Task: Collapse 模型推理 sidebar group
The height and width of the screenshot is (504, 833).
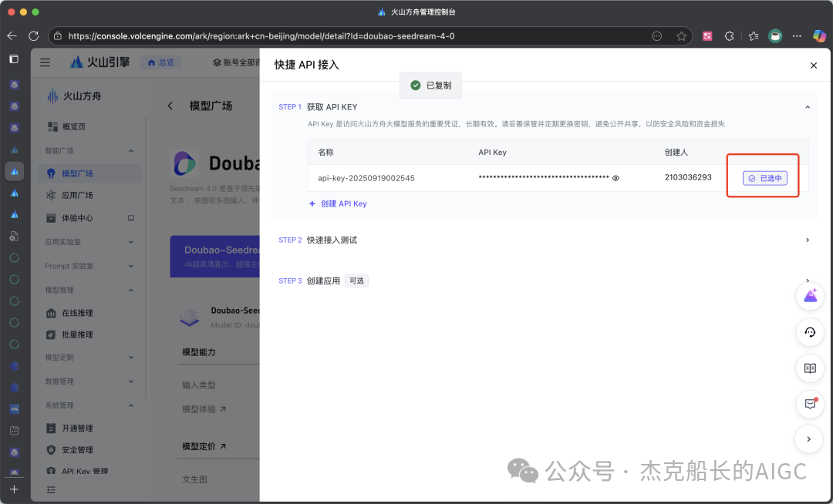Action: tap(130, 291)
